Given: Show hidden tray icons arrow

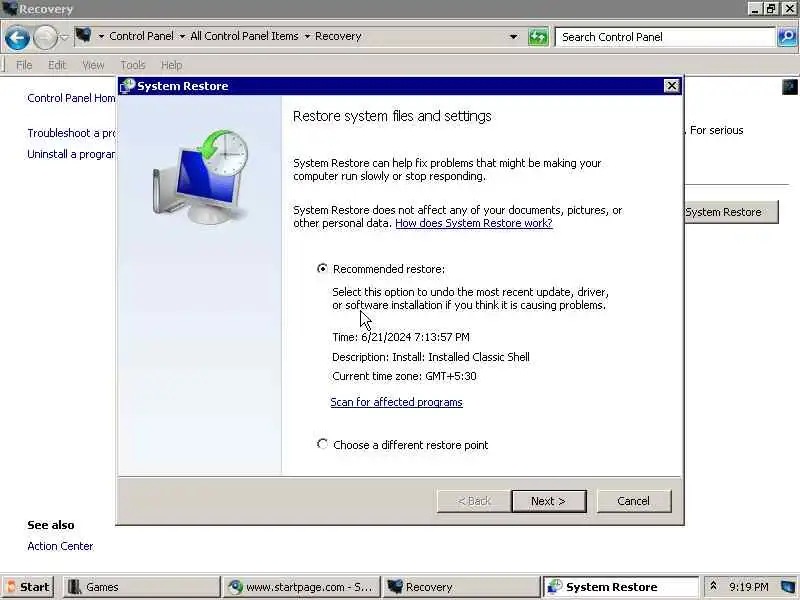Looking at the screenshot, I should (x=713, y=586).
